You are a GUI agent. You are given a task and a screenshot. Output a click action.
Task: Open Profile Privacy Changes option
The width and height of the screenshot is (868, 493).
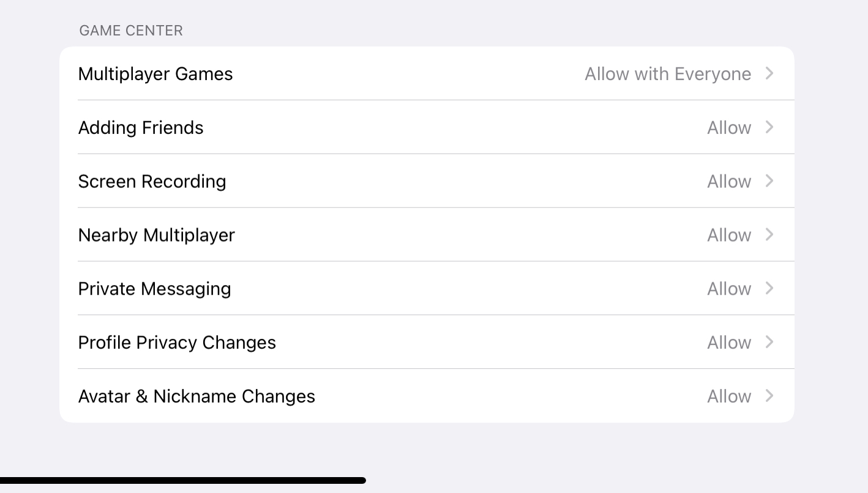click(x=177, y=343)
